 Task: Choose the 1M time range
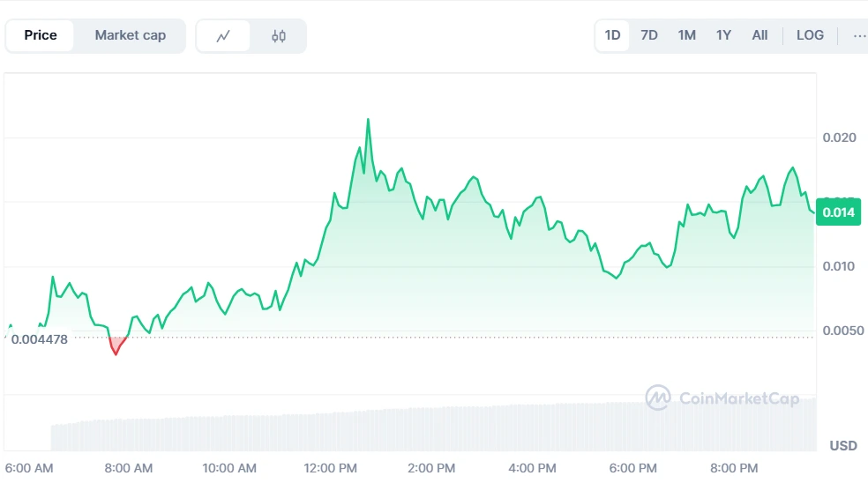[x=686, y=35]
